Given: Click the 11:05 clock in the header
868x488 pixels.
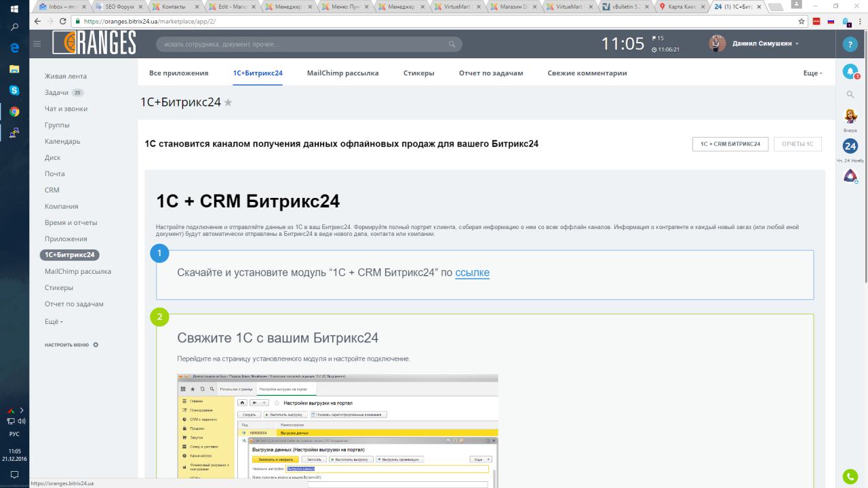Looking at the screenshot, I should point(623,44).
